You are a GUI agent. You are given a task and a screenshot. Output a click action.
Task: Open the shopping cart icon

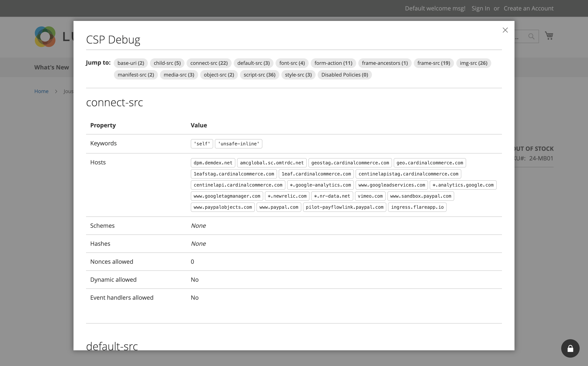point(549,36)
